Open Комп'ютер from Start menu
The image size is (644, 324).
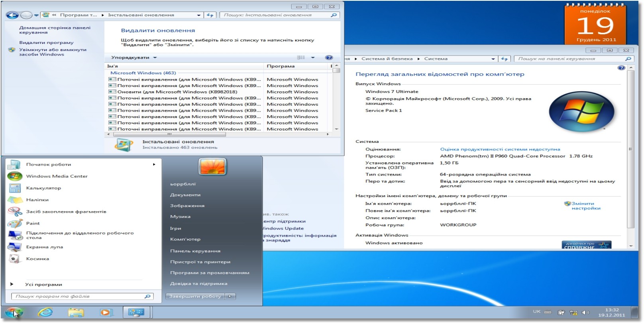pos(185,239)
